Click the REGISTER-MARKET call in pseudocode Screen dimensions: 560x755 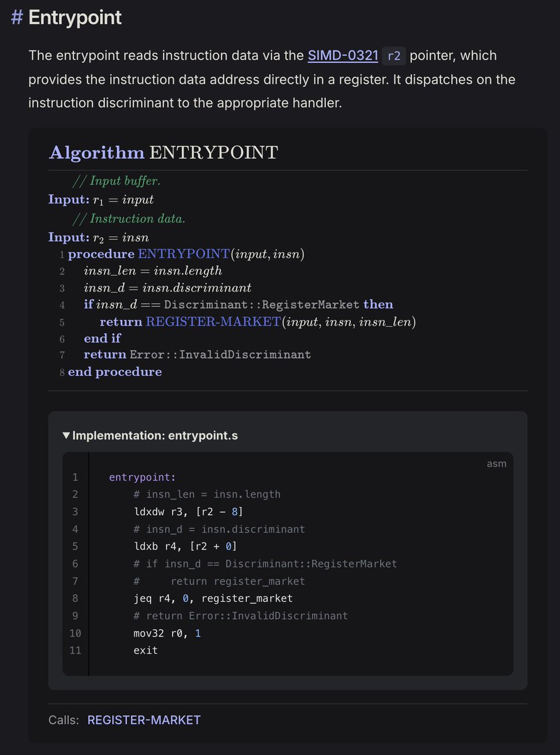tap(213, 322)
